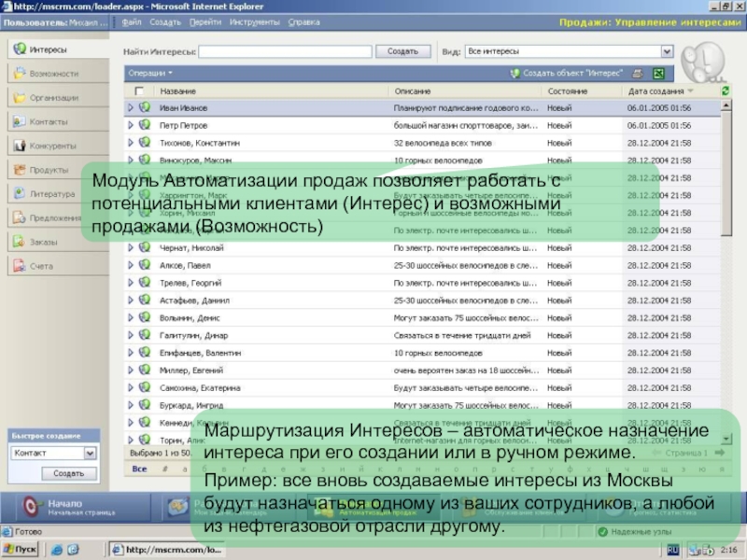This screenshot has width=747, height=560.
Task: Expand row arrow for Алхов, Павел
Action: coord(131,265)
